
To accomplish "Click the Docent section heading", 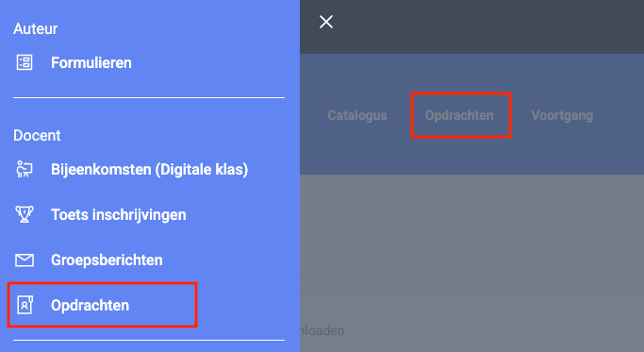I will (37, 135).
